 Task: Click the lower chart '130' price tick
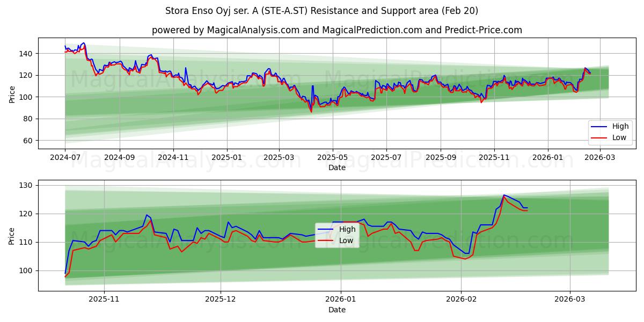click(27, 185)
